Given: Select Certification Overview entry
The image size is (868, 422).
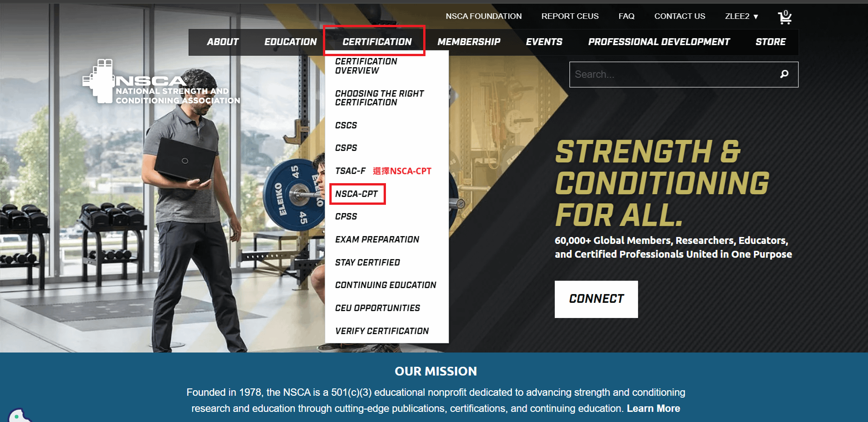Looking at the screenshot, I should (366, 66).
